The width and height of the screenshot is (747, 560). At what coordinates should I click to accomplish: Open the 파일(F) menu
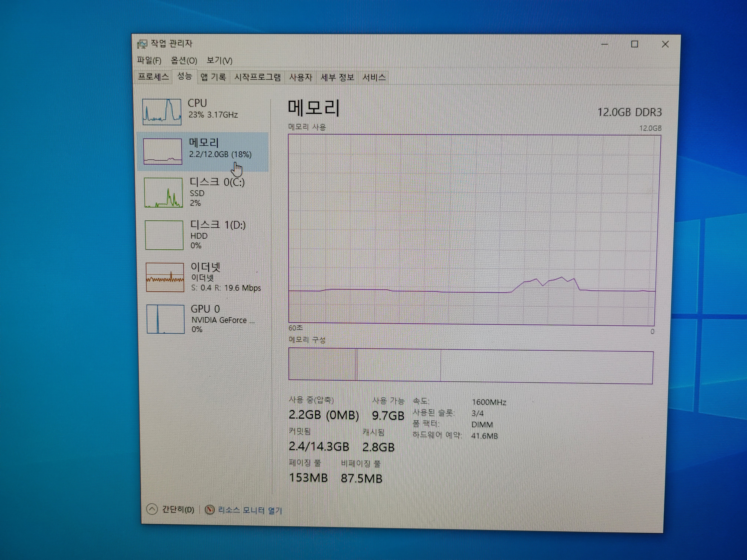tap(149, 60)
